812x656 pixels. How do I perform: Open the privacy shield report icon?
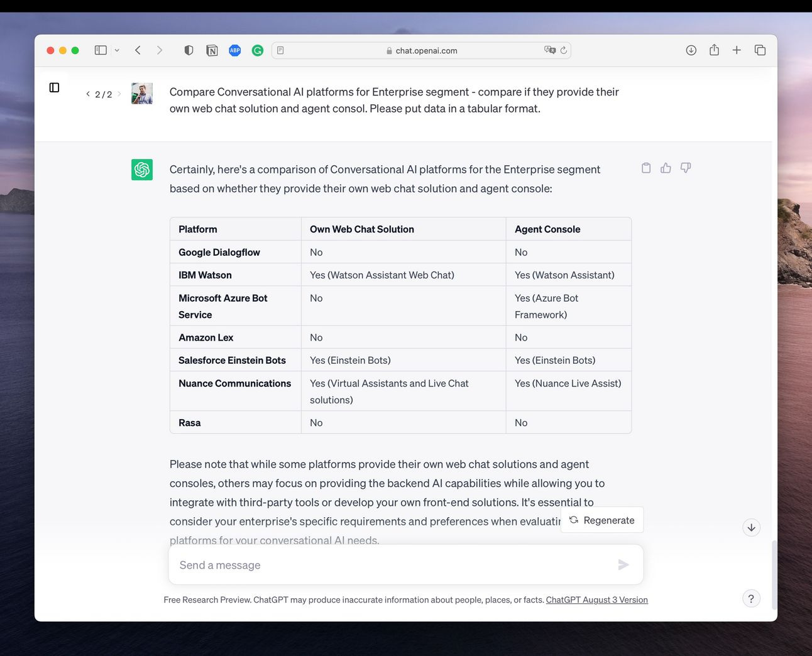[189, 50]
